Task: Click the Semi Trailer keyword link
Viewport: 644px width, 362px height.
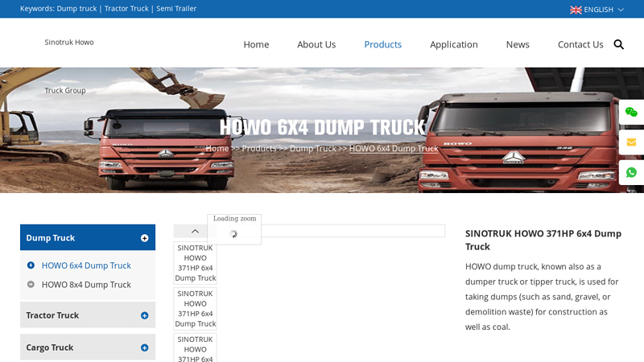Action: [176, 9]
